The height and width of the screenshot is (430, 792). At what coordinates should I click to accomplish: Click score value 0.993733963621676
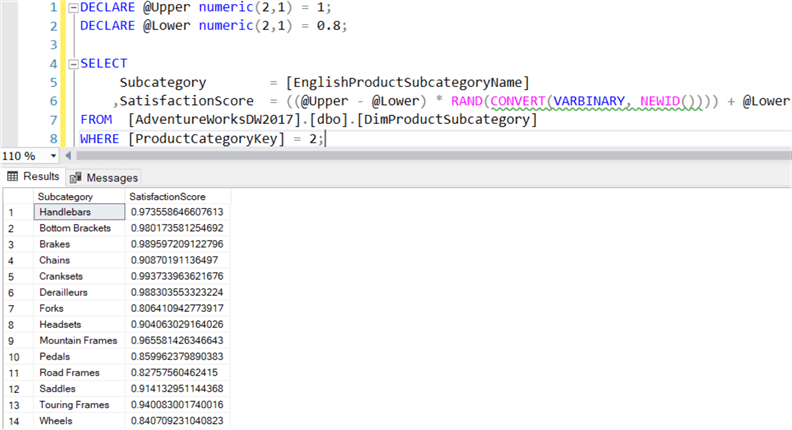point(177,276)
